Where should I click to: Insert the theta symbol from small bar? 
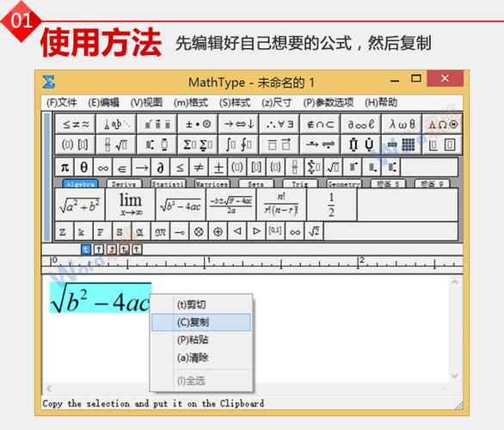point(83,168)
